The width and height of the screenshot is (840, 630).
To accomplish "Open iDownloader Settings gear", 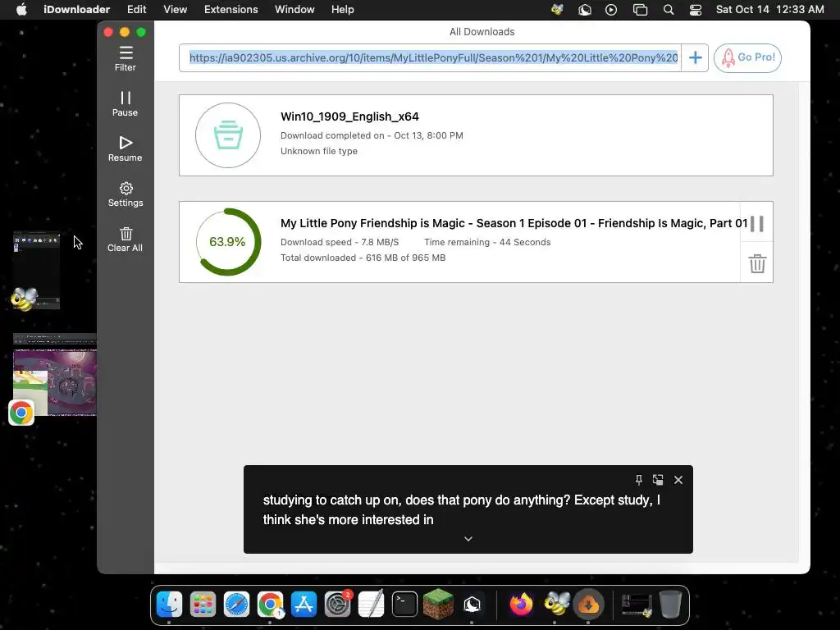I will coord(126,194).
